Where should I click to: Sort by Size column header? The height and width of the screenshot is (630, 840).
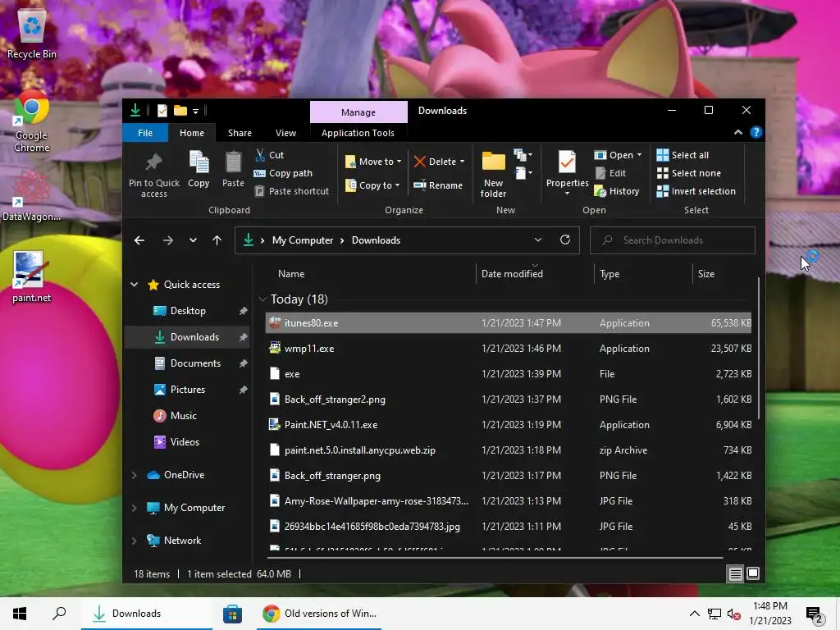(x=706, y=274)
